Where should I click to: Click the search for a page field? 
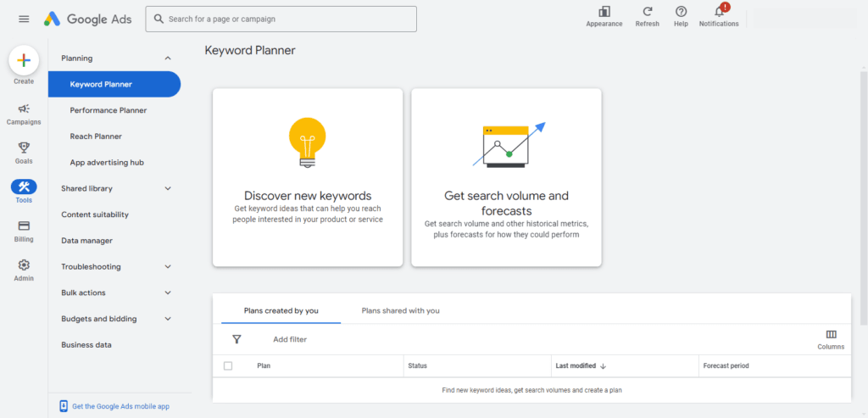click(281, 19)
